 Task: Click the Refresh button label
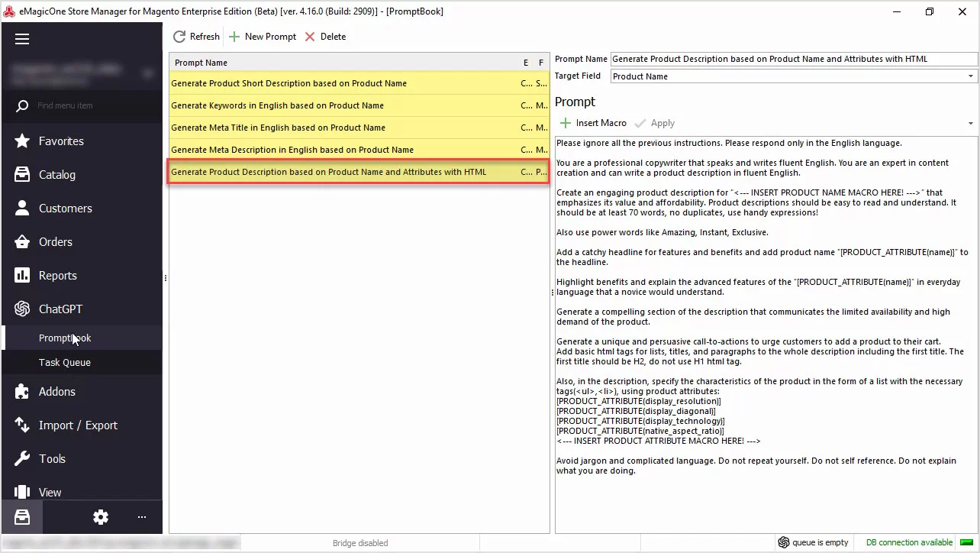pyautogui.click(x=205, y=37)
